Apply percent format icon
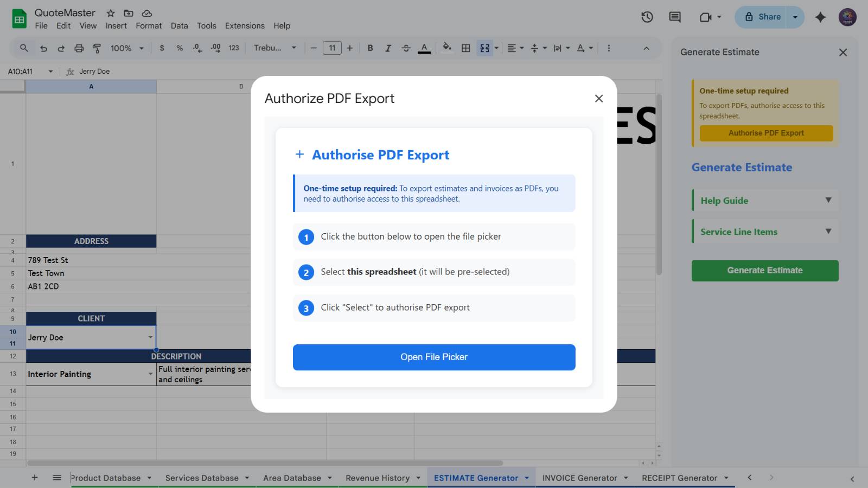The width and height of the screenshot is (868, 488). (x=179, y=48)
